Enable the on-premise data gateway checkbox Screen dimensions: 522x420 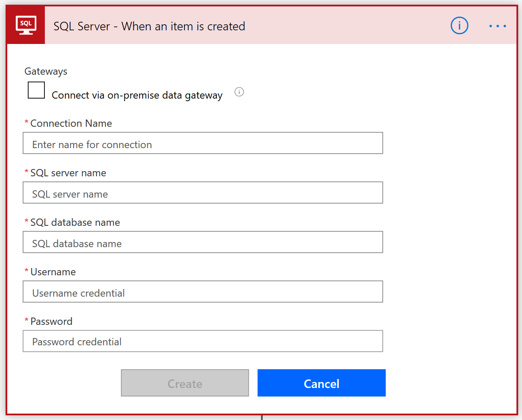tap(36, 90)
